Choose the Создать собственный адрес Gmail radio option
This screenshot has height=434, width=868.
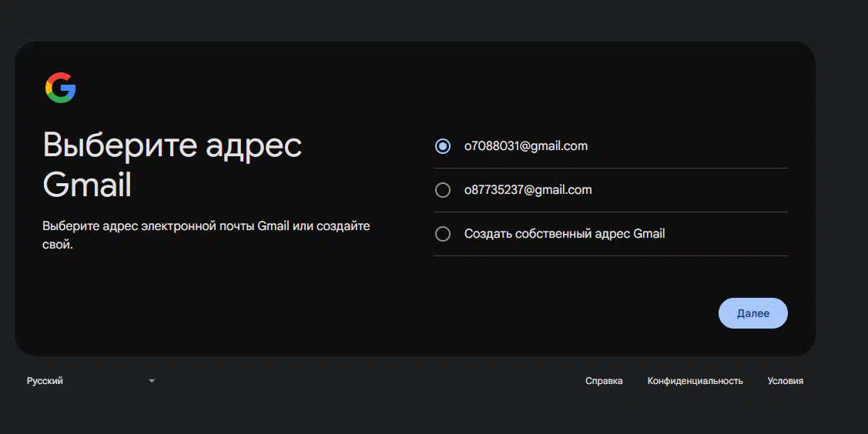[442, 234]
